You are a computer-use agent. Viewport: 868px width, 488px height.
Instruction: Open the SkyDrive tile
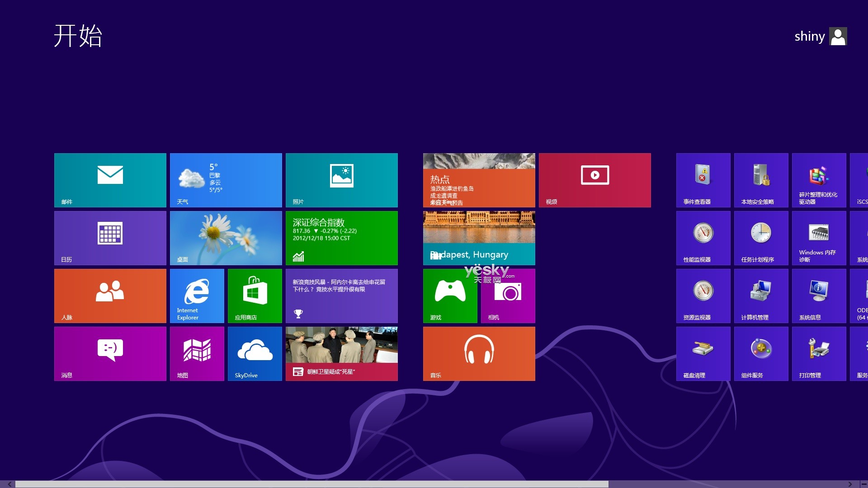tap(255, 354)
